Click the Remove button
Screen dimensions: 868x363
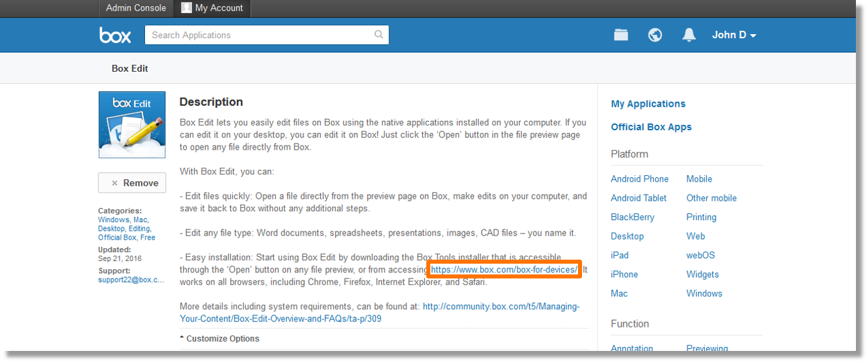pos(132,183)
